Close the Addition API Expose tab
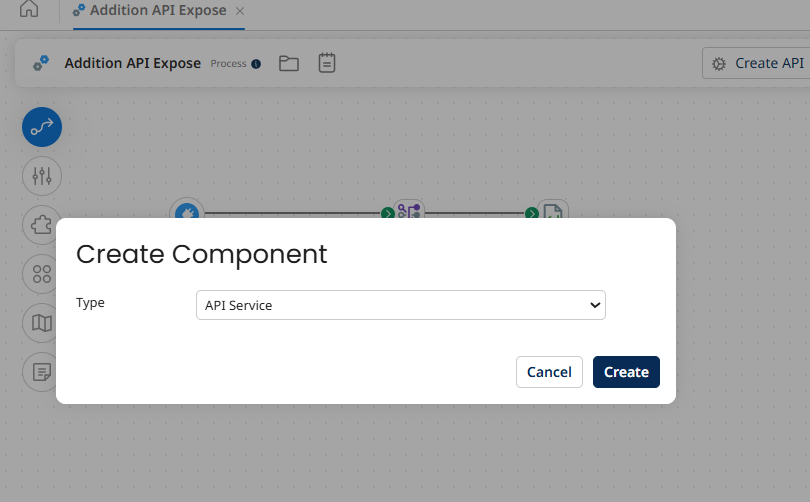The width and height of the screenshot is (810, 502). pyautogui.click(x=239, y=11)
